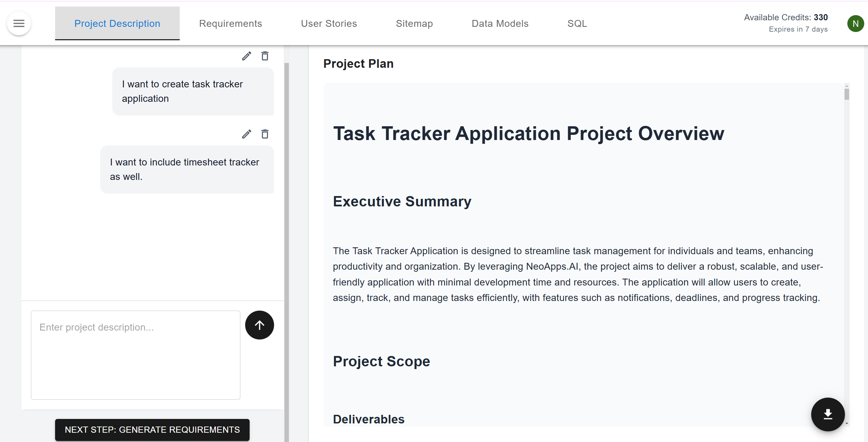The height and width of the screenshot is (442, 868).
Task: Open the hamburger menu
Action: coord(19,23)
